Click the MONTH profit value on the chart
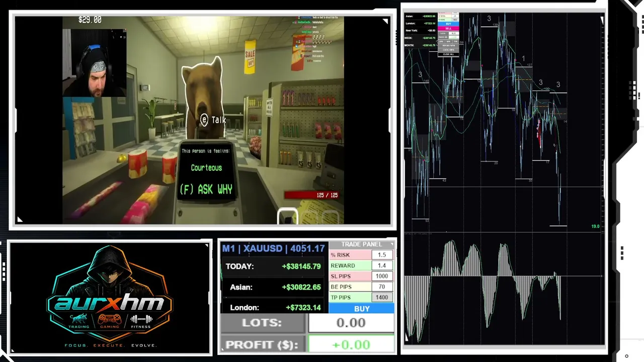The height and width of the screenshot is (362, 644). 429,45
